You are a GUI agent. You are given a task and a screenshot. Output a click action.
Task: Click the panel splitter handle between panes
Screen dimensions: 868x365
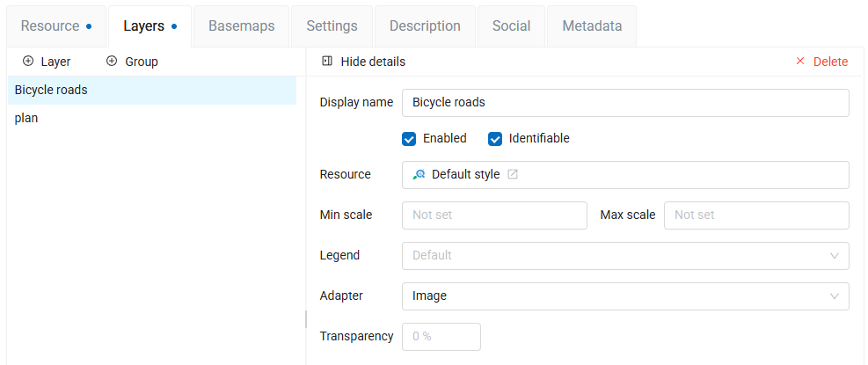(306, 319)
